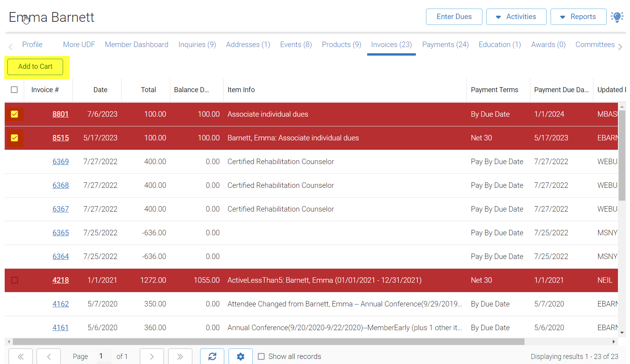Image resolution: width=630 pixels, height=364 pixels.
Task: Sort by Item Info column header
Action: tap(345, 90)
